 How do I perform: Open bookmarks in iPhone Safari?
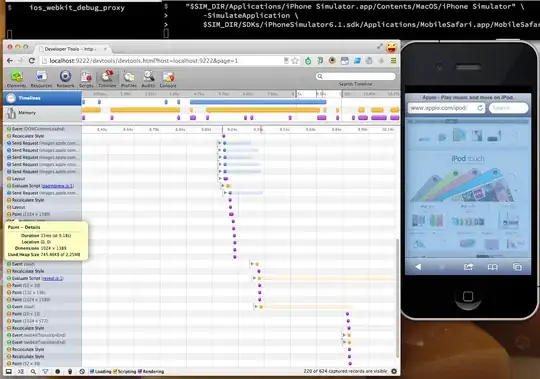pos(492,267)
